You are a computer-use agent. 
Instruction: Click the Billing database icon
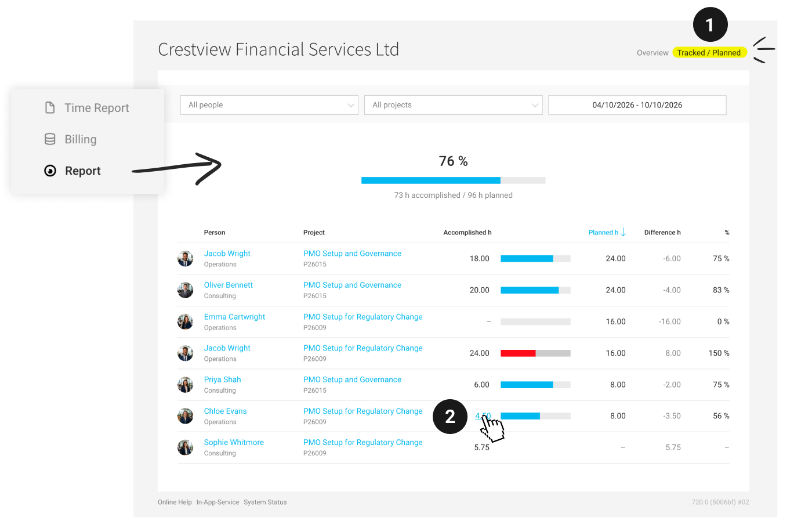click(50, 139)
